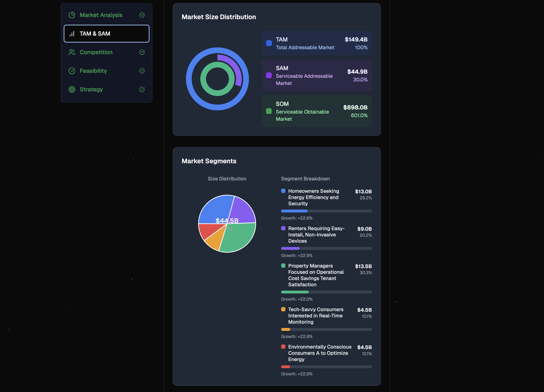Click the Competition people icon
The width and height of the screenshot is (544, 392).
tap(72, 52)
